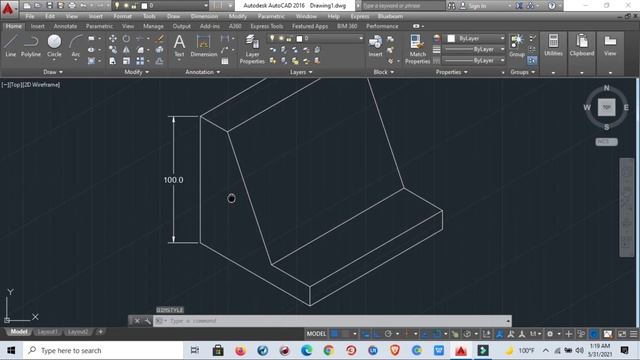Click the Save icon in quick access toolbar
The height and width of the screenshot is (360, 640).
click(49, 6)
